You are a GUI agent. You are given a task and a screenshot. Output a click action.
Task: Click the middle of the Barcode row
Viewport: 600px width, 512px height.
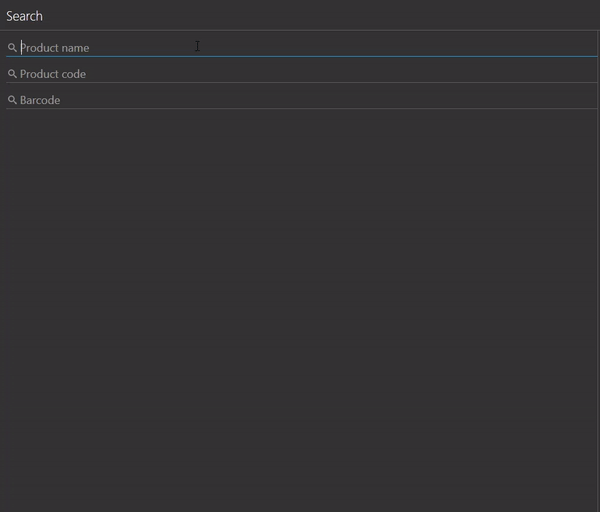point(300,100)
